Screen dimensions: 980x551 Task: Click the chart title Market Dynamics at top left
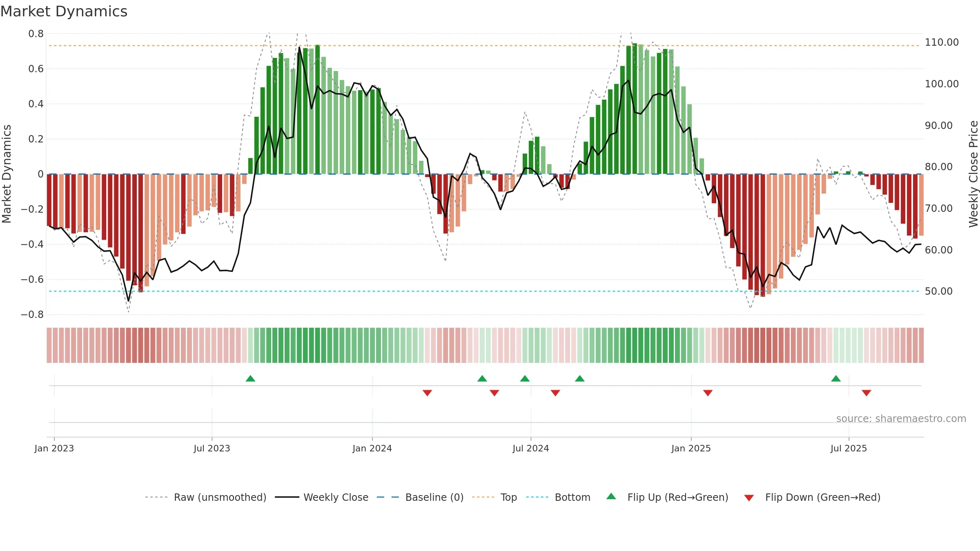click(64, 11)
